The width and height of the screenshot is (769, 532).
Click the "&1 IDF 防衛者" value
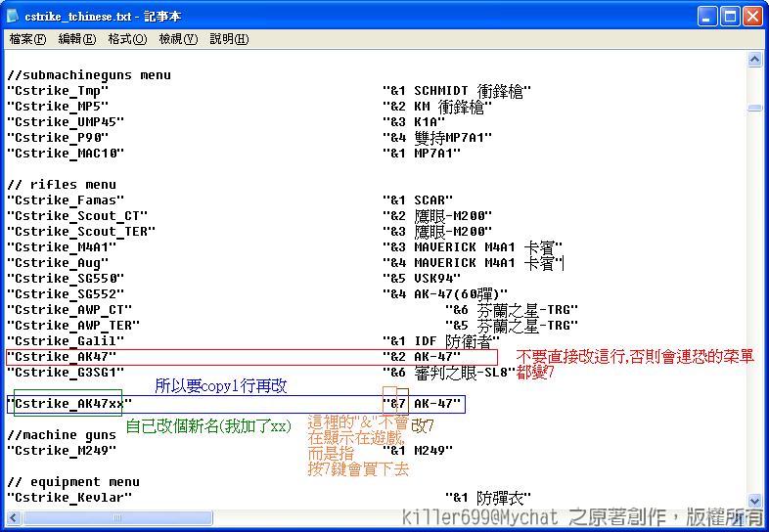[x=441, y=341]
